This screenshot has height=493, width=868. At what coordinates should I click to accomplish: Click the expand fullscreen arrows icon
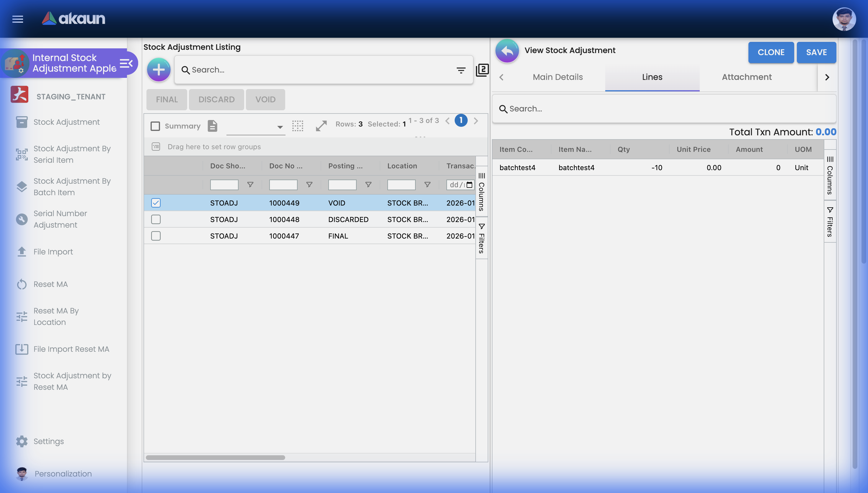(321, 126)
